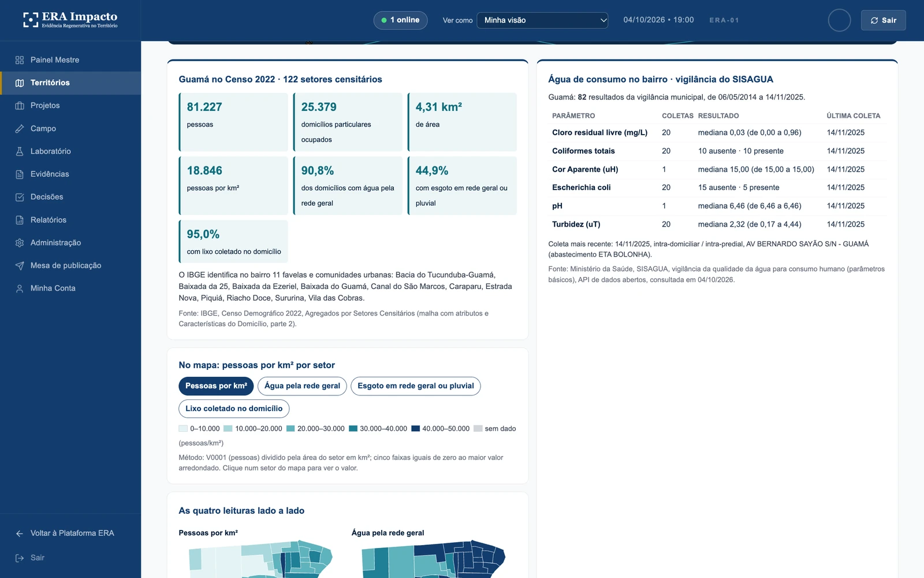Click the Cloro residual livre (mg/L) row
The image size is (924, 578).
click(717, 132)
